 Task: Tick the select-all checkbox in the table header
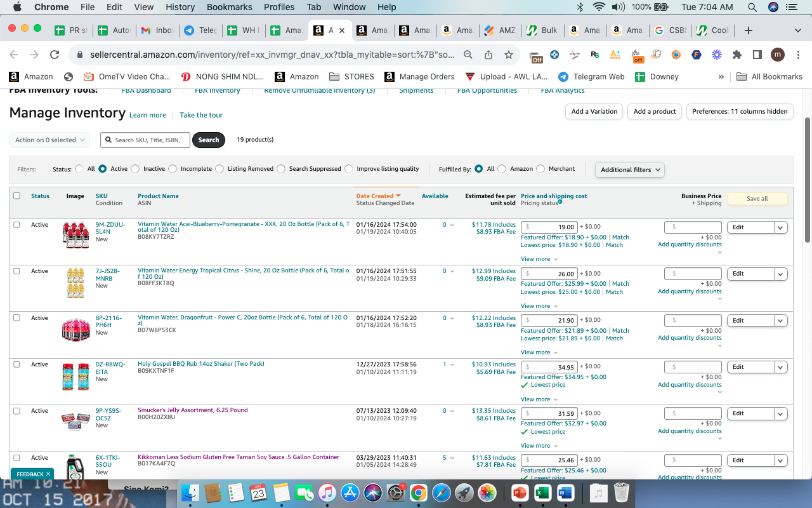point(16,196)
